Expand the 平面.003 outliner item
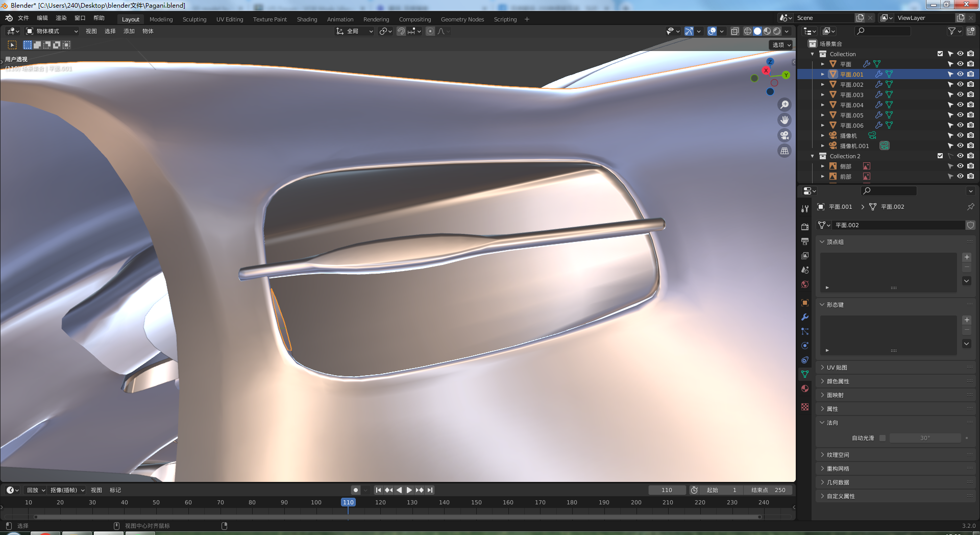This screenshot has height=535, width=980. [x=822, y=94]
